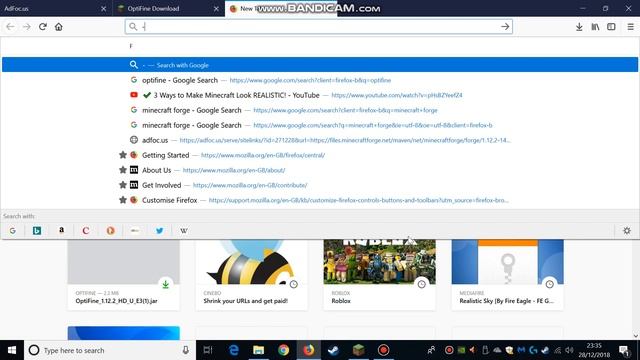
Task: Go back using the browser back arrow
Action: click(x=10, y=27)
